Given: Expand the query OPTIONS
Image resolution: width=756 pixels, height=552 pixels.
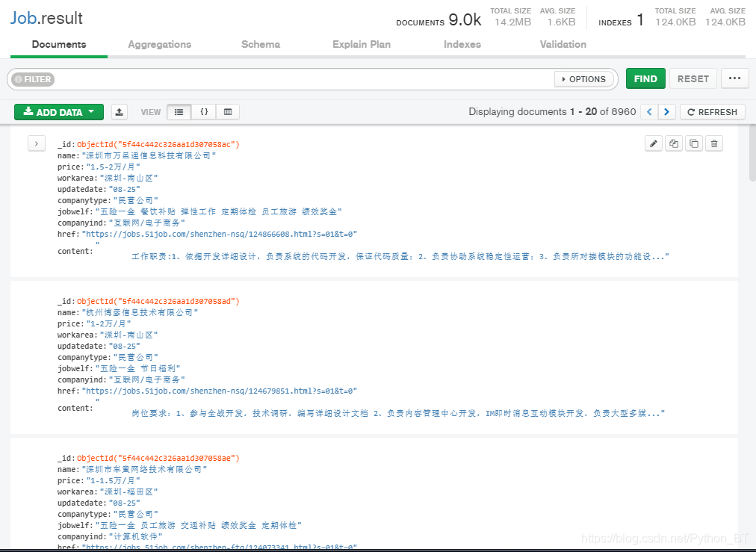Looking at the screenshot, I should pyautogui.click(x=584, y=79).
